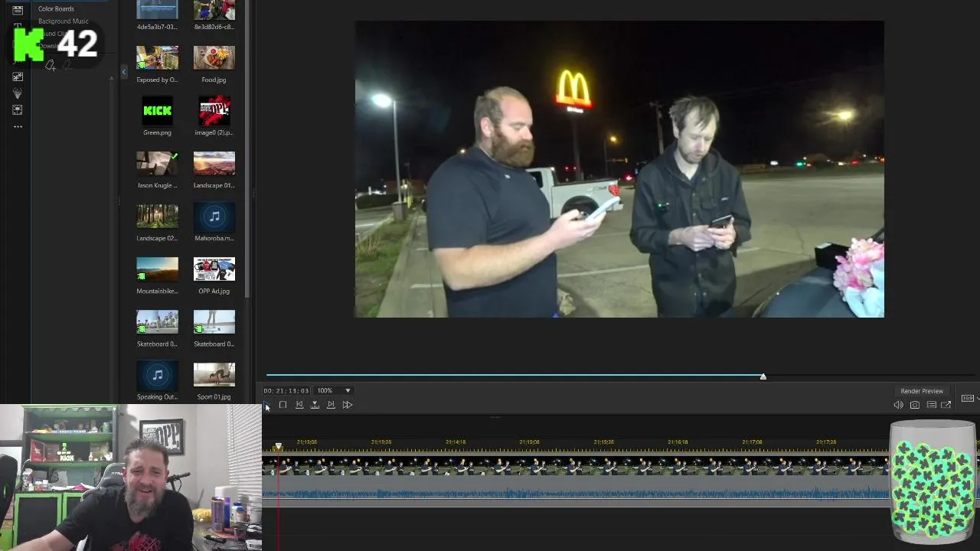Open the room icon below the particle icon
Image resolution: width=980 pixels, height=551 pixels.
(x=18, y=109)
